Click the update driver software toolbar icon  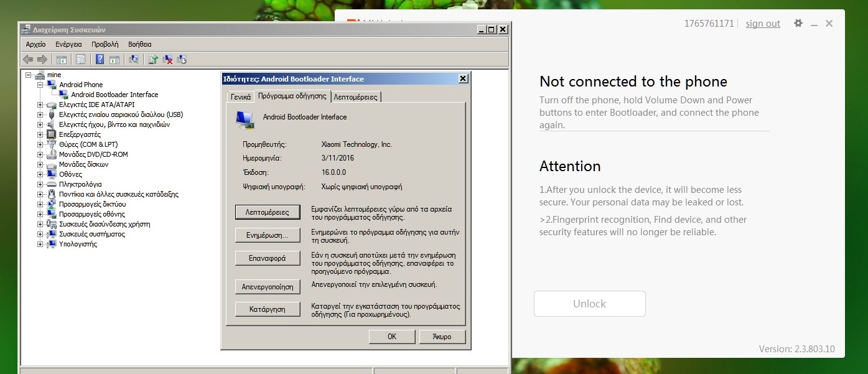[x=153, y=60]
